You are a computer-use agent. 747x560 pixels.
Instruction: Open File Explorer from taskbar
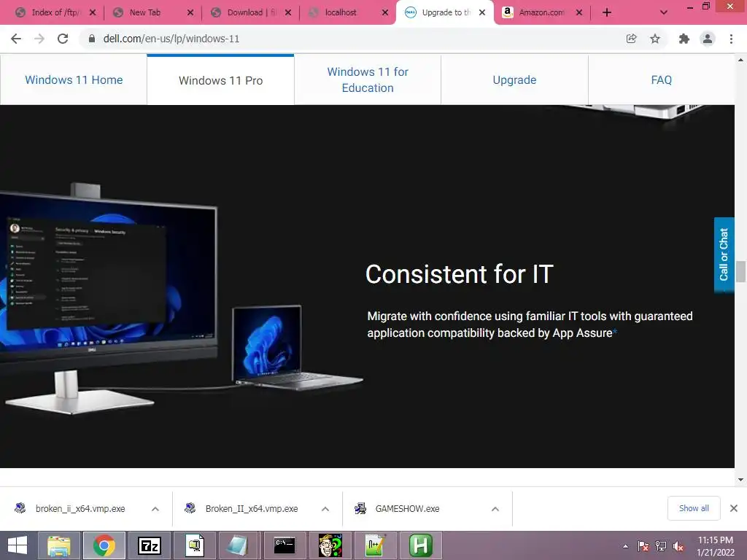point(59,545)
